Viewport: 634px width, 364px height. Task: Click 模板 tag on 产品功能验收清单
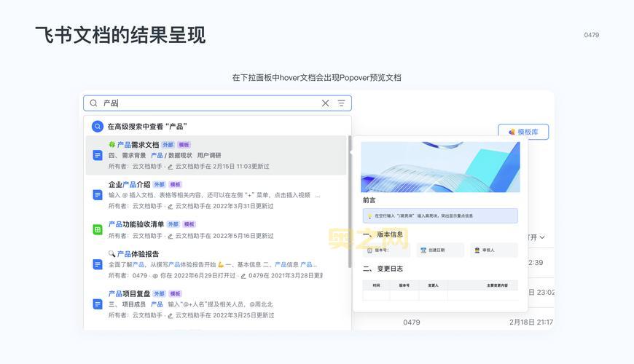(x=189, y=224)
